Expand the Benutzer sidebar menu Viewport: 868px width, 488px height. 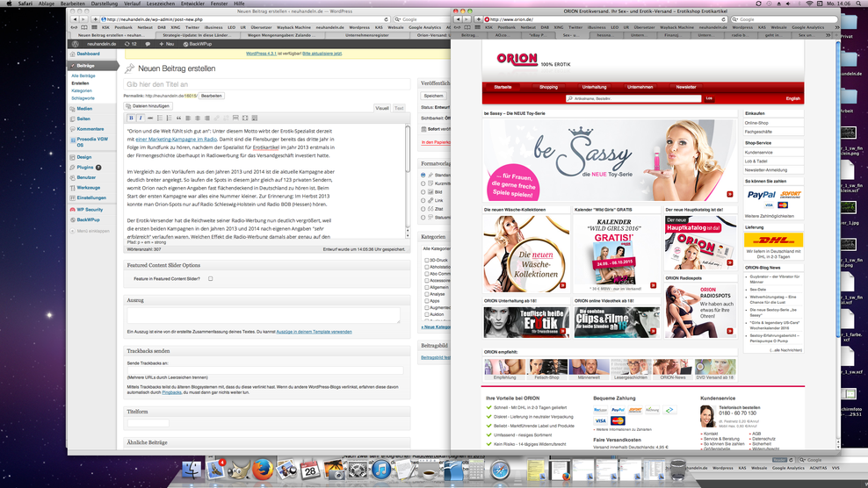coord(86,177)
